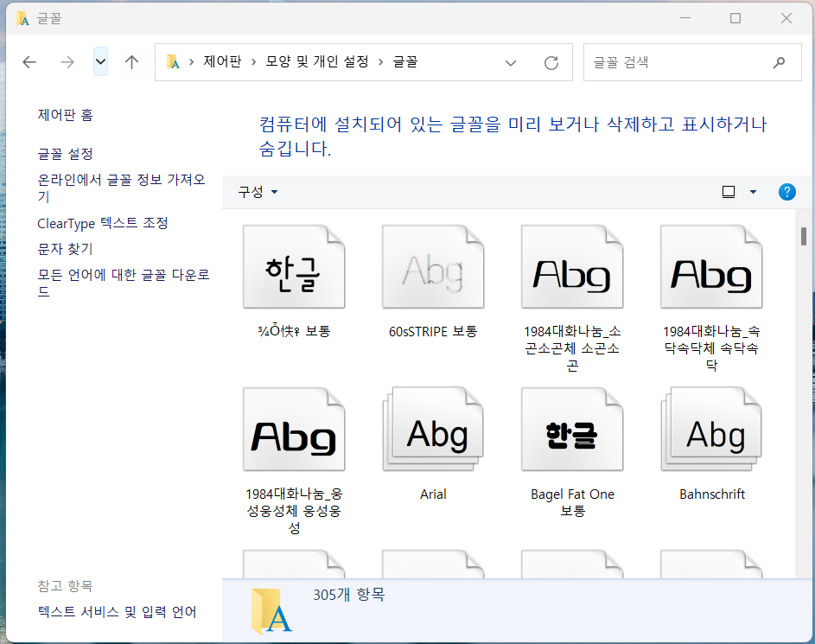Select the Bagel Fat One font icon
The width and height of the screenshot is (815, 644).
[x=572, y=430]
